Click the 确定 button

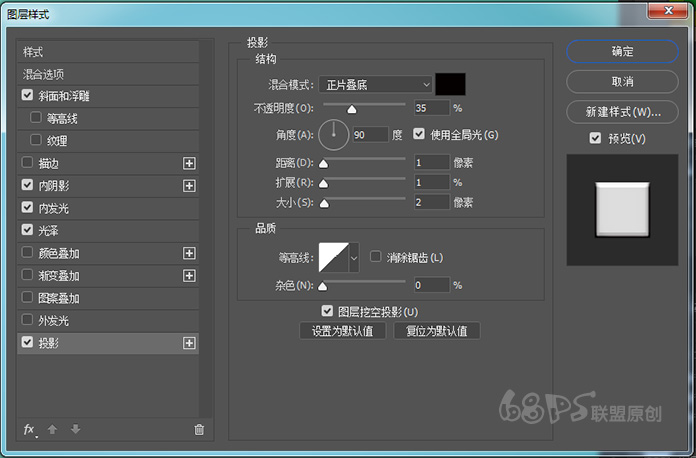622,51
